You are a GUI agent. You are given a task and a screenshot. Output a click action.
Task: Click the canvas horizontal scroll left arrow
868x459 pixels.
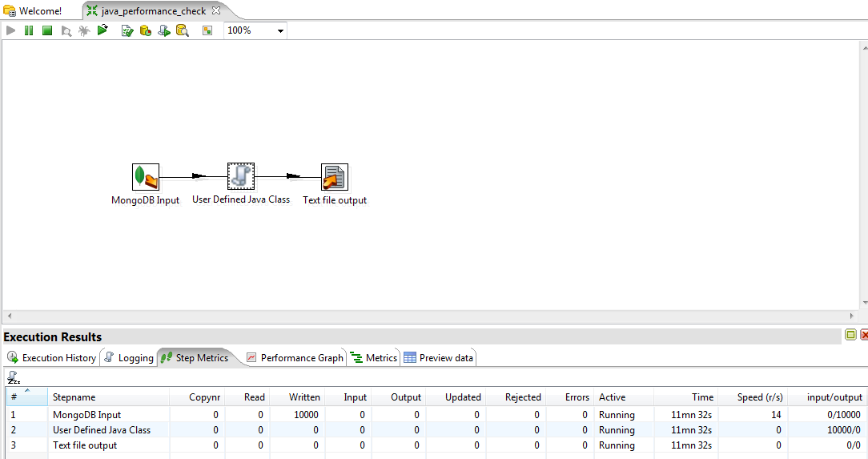(x=10, y=316)
